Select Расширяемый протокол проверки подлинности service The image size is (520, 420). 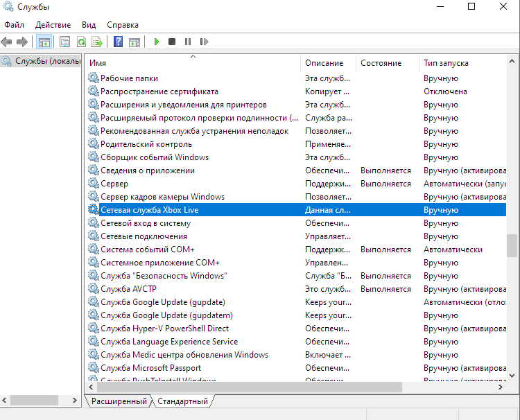(x=199, y=118)
